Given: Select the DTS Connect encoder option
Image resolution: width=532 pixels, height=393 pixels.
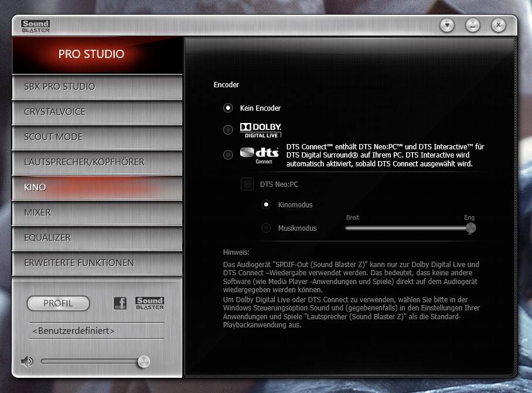Looking at the screenshot, I should pyautogui.click(x=228, y=155).
